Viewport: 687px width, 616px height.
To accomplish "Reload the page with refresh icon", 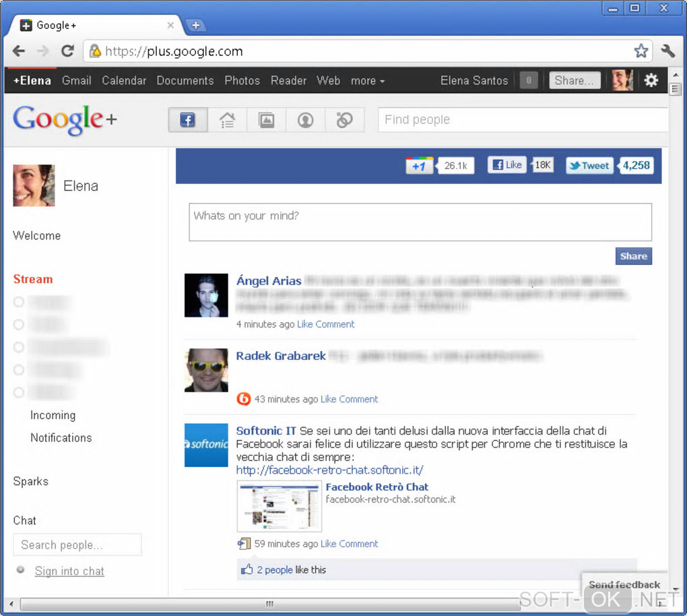I will tap(67, 51).
